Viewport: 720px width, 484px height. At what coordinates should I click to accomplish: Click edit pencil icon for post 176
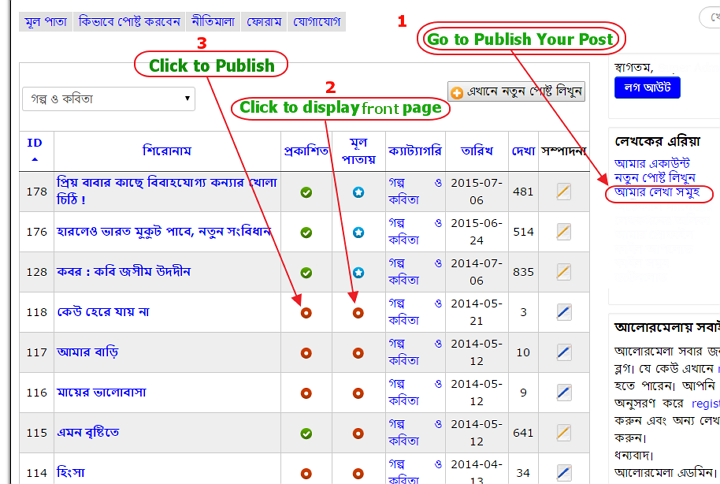point(563,232)
